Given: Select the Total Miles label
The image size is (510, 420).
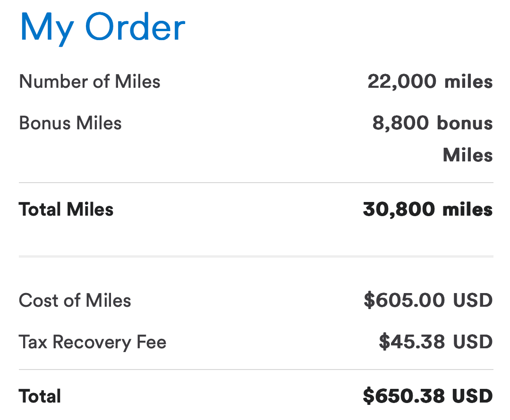Looking at the screenshot, I should (x=66, y=209).
